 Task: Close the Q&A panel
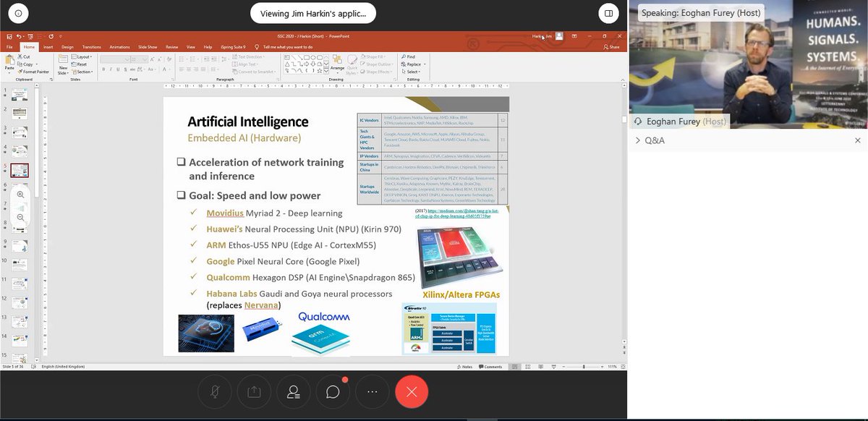pyautogui.click(x=858, y=140)
